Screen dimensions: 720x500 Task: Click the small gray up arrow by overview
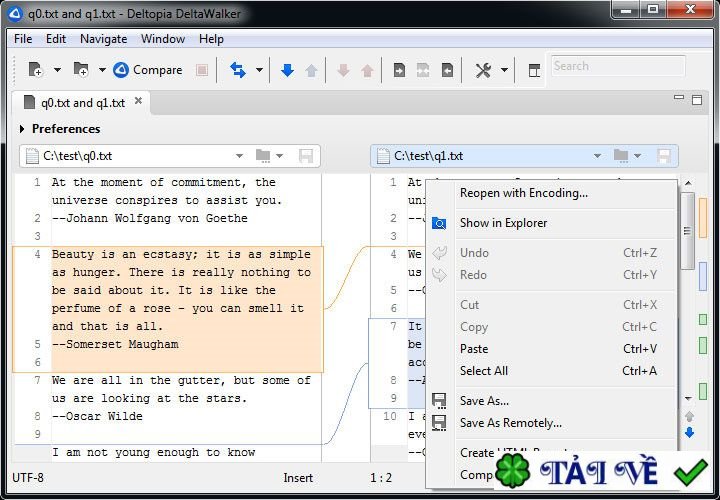click(x=689, y=416)
